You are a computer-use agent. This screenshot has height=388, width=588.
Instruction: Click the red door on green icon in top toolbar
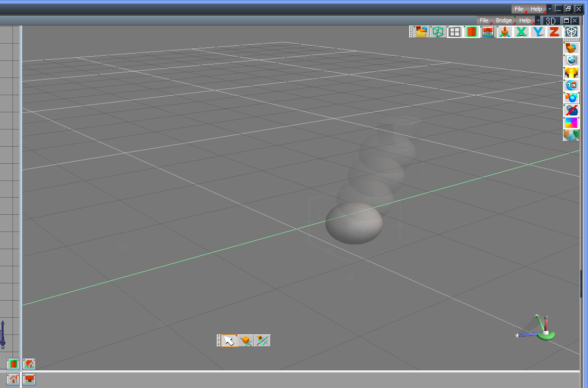point(471,32)
